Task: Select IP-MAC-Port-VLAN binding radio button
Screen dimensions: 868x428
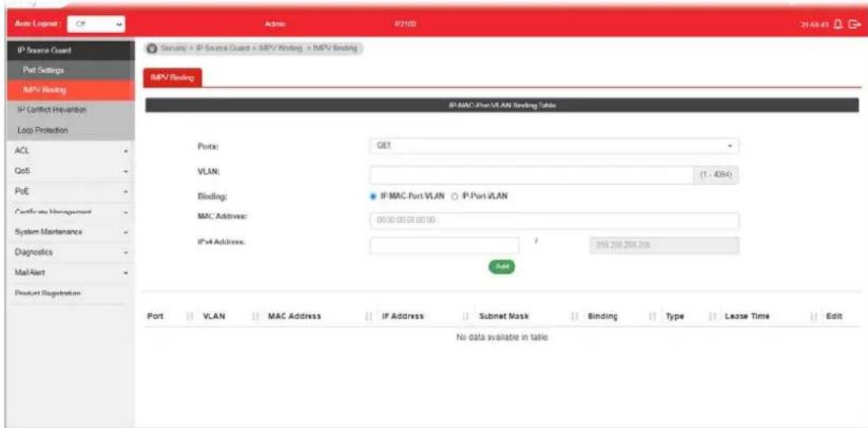Action: coord(374,196)
